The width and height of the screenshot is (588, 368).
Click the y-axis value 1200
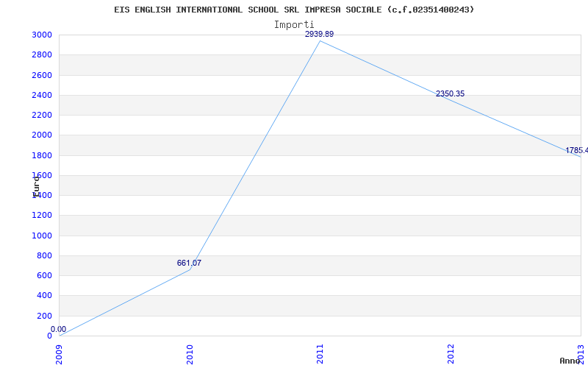(43, 216)
